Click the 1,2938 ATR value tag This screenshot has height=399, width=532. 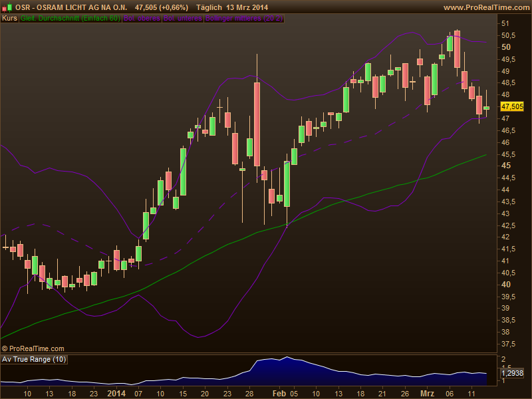512,373
